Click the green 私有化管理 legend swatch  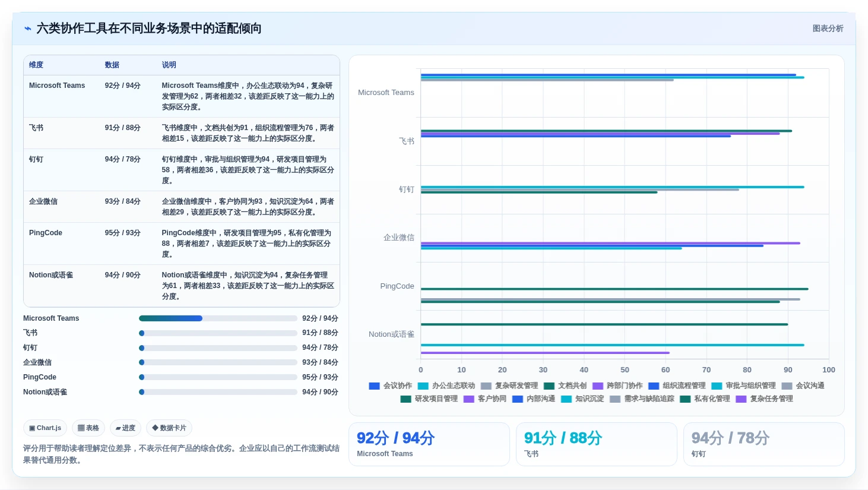coord(685,399)
